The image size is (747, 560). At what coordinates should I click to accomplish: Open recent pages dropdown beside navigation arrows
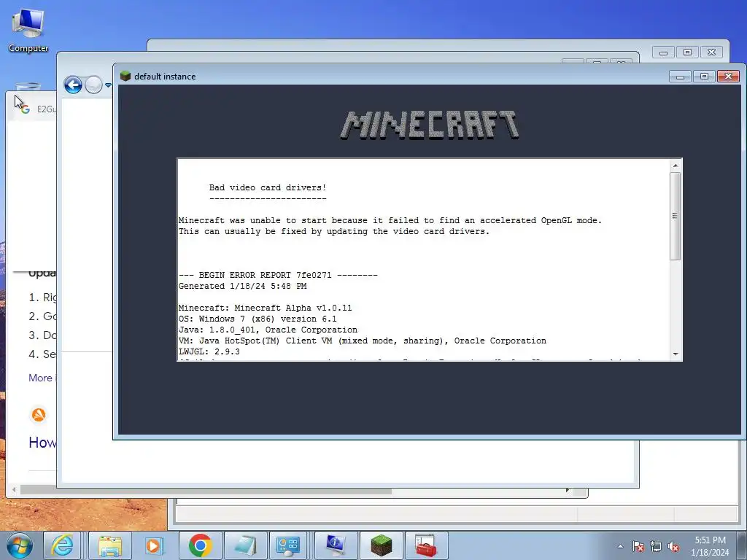[108, 85]
